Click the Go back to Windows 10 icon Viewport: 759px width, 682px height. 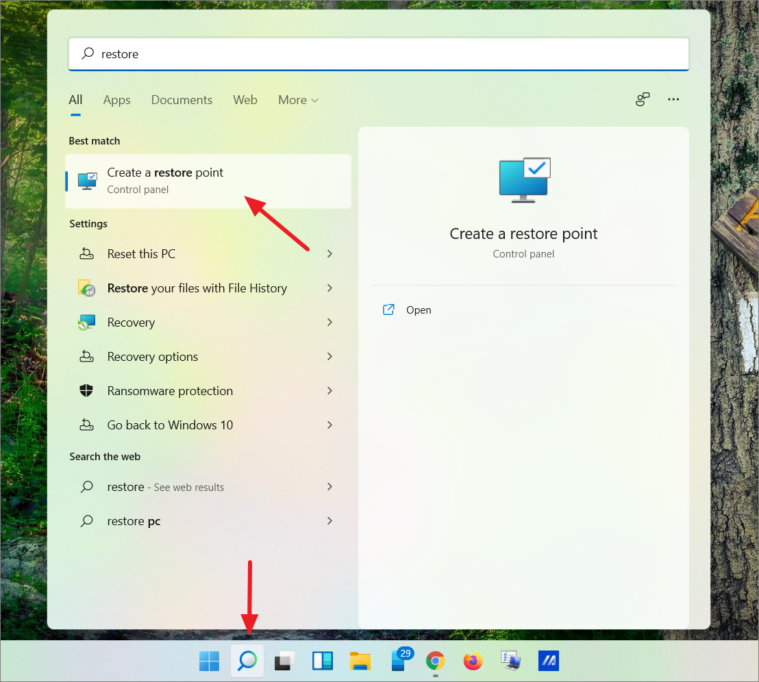click(x=87, y=425)
